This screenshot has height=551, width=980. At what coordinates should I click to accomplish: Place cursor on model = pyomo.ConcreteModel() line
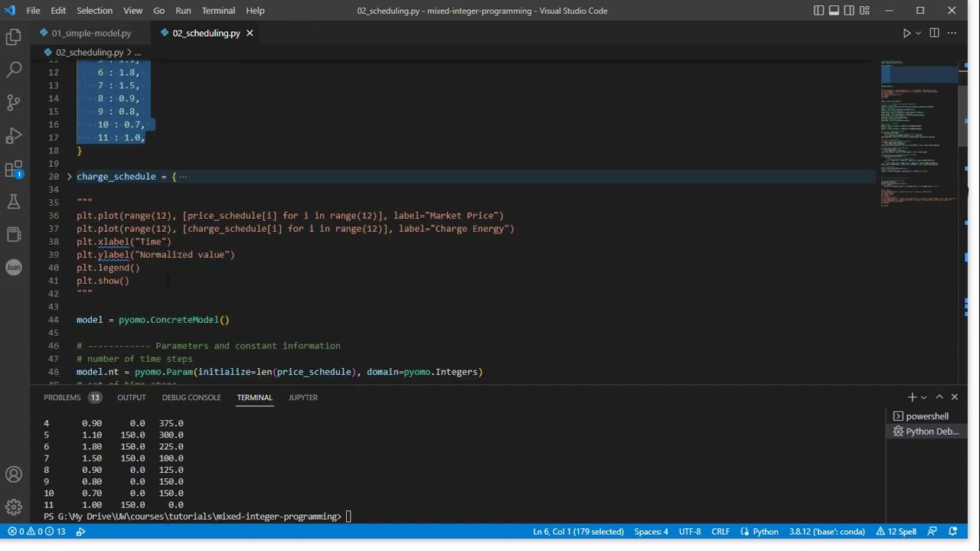click(153, 320)
